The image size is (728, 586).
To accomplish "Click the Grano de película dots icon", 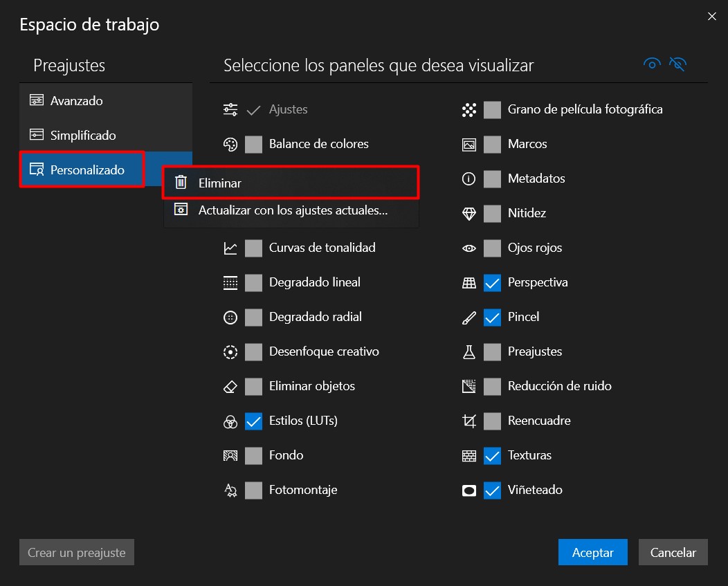I will [469, 109].
